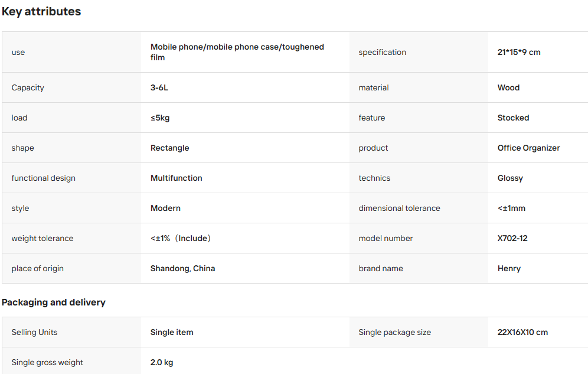Select the Single gross weight 2.0 kg

[x=162, y=363]
